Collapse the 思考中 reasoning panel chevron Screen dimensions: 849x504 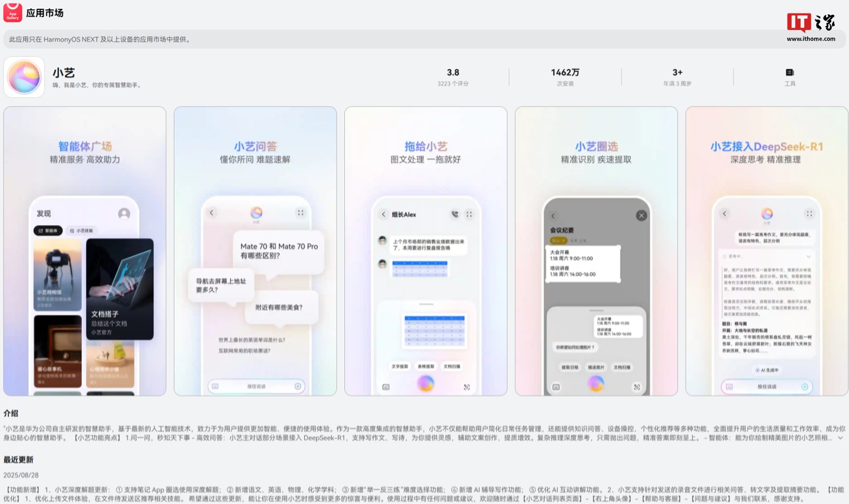click(808, 256)
